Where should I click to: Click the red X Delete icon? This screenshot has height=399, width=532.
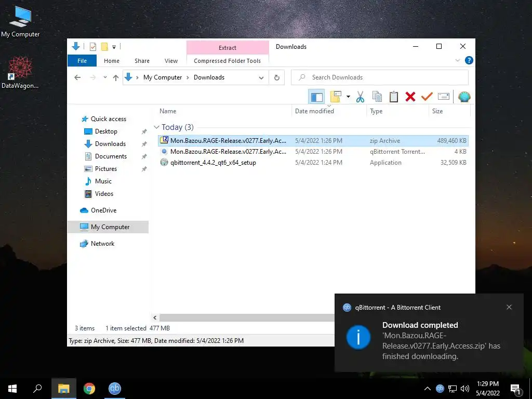coord(410,97)
